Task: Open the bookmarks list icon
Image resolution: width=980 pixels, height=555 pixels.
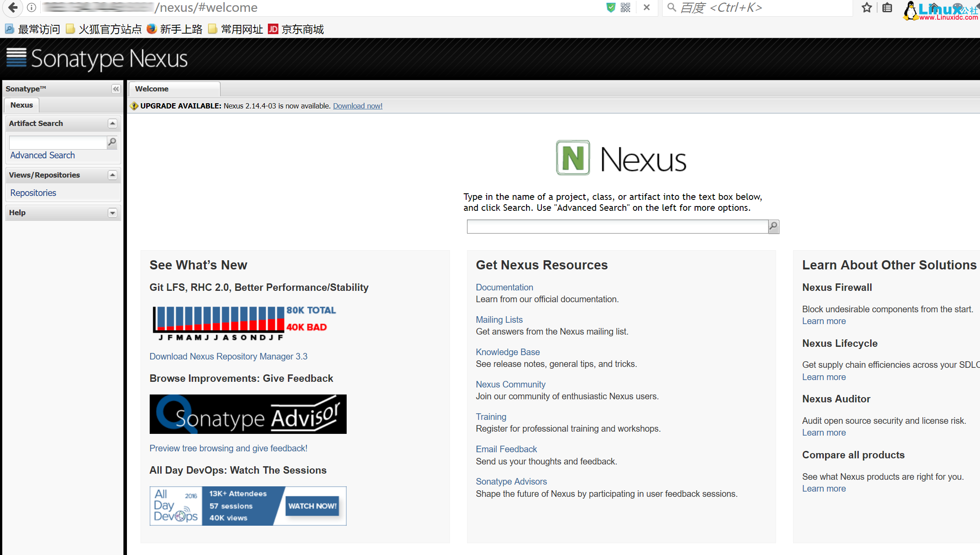Action: pos(887,7)
